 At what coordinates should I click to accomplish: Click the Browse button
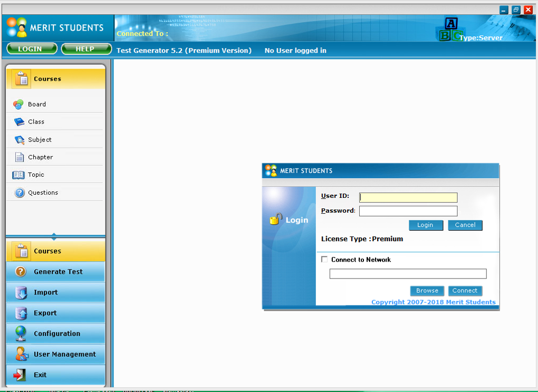[x=427, y=291]
